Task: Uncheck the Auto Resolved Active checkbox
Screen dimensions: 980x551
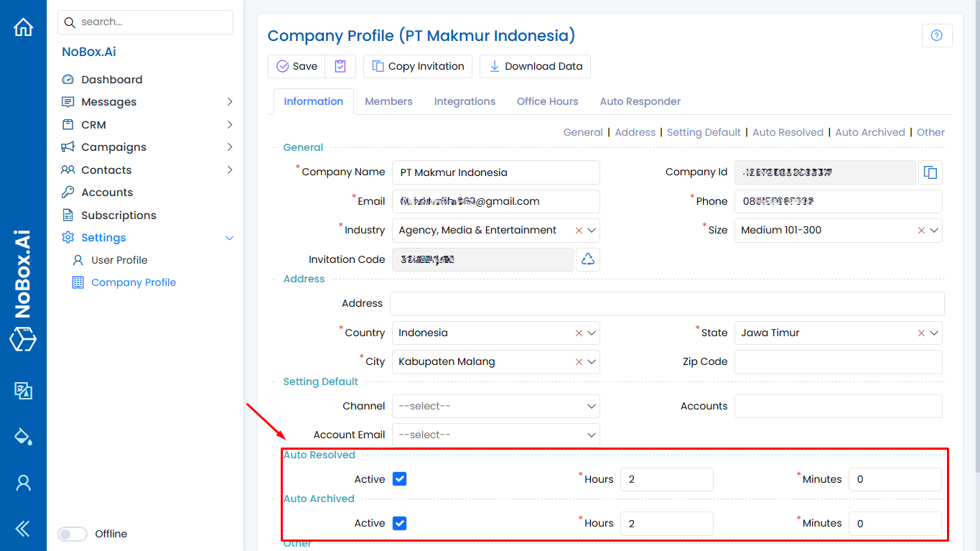Action: 400,479
